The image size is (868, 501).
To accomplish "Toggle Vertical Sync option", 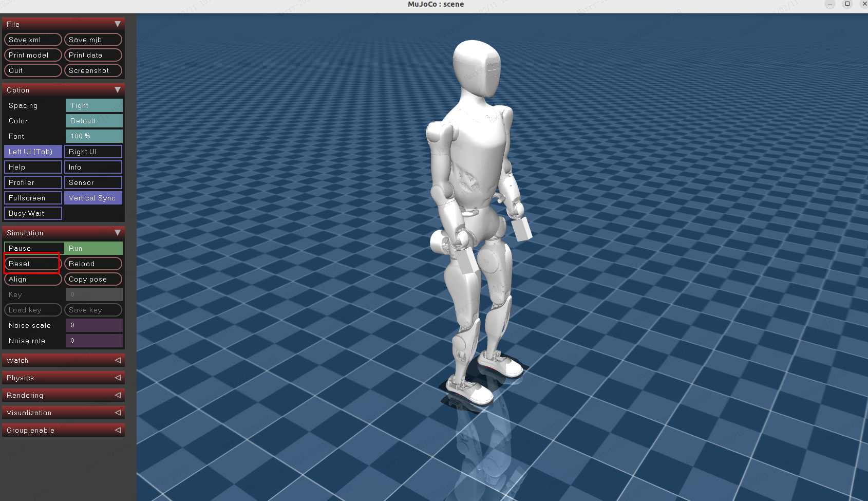I will click(93, 198).
